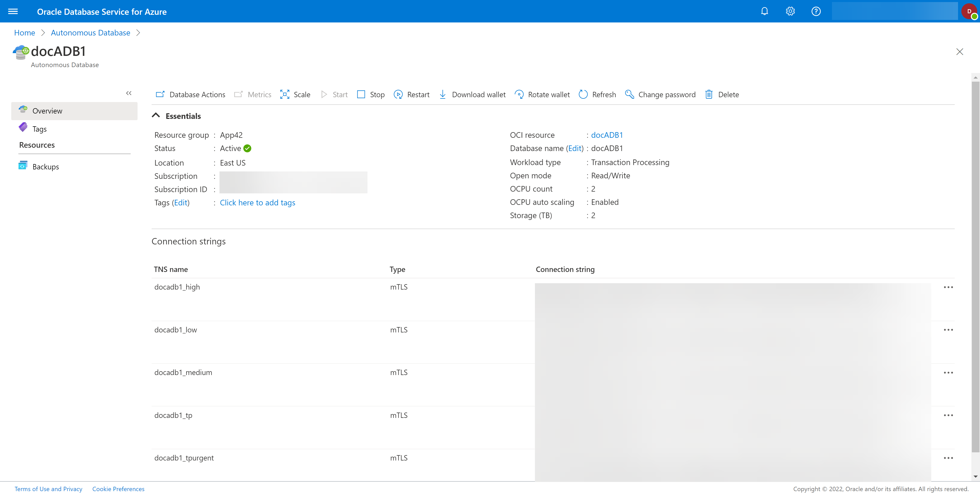This screenshot has width=980, height=498.
Task: Click the Enabled OCPU auto scaling value
Action: pyautogui.click(x=605, y=202)
